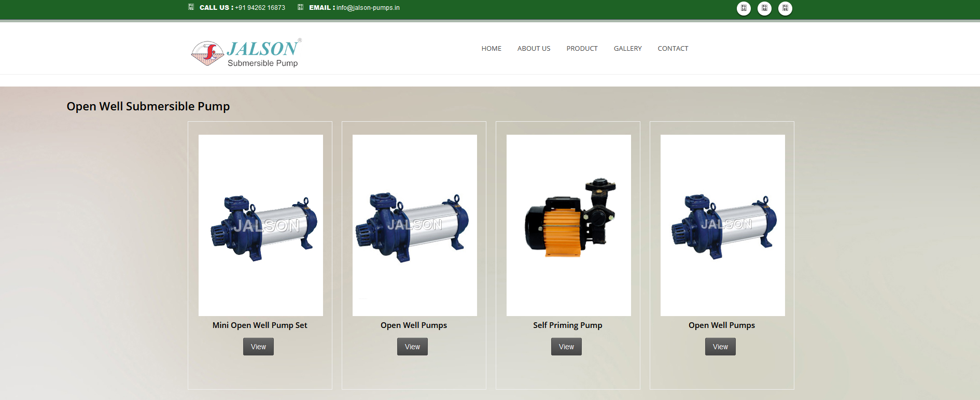The width and height of the screenshot is (980, 400).
Task: Open the PRODUCT menu
Action: click(x=582, y=48)
